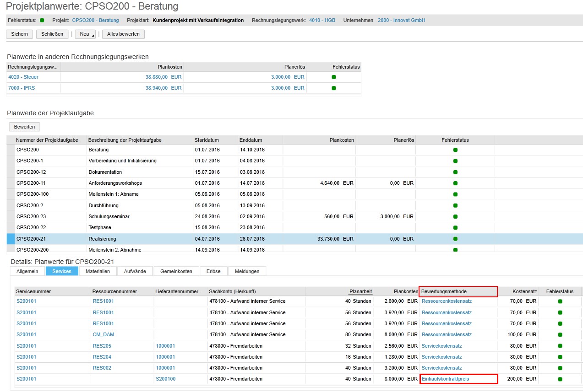Click status icon in CM_DAM service row

point(560,334)
